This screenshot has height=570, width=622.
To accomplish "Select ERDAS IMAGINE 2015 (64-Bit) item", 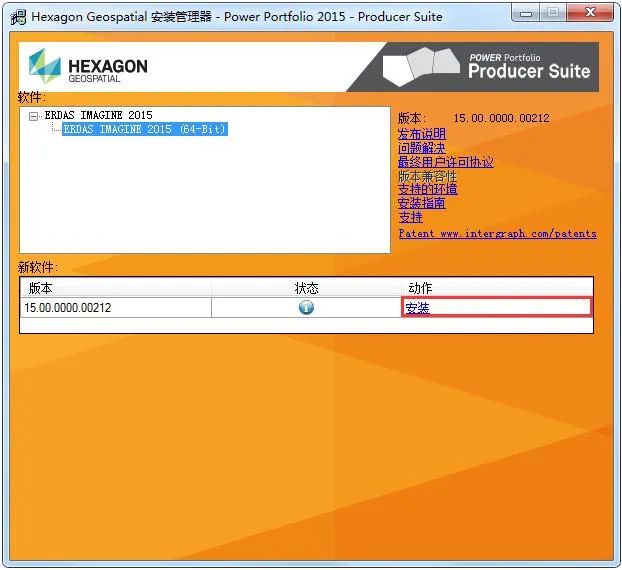I will click(x=145, y=129).
